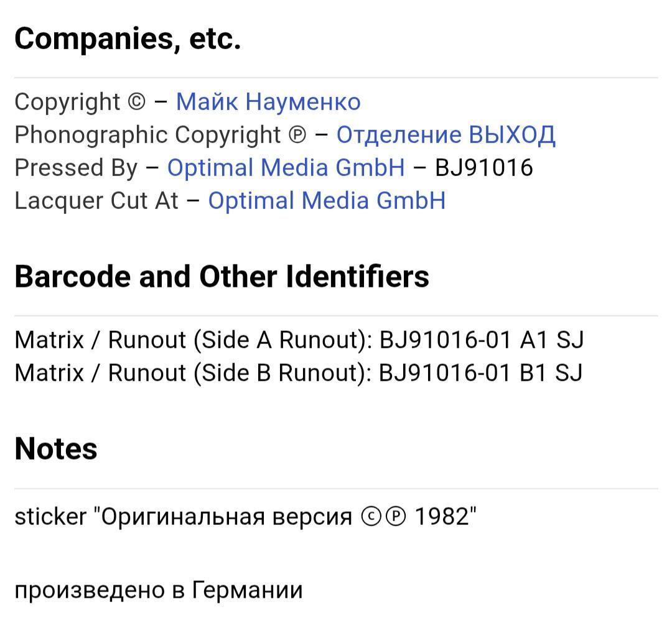The height and width of the screenshot is (622, 672).
Task: Open Optimal Media GmbH link beside Pressed By
Action: click(x=286, y=167)
